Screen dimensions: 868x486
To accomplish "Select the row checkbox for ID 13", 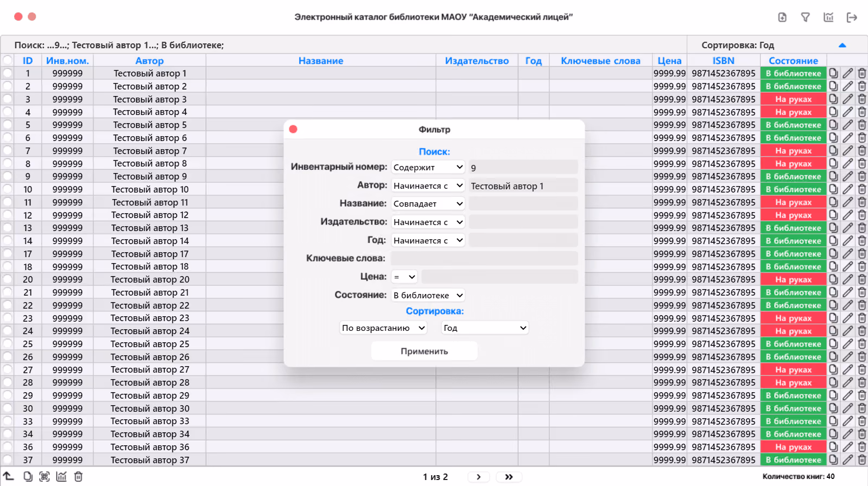I will (7, 227).
